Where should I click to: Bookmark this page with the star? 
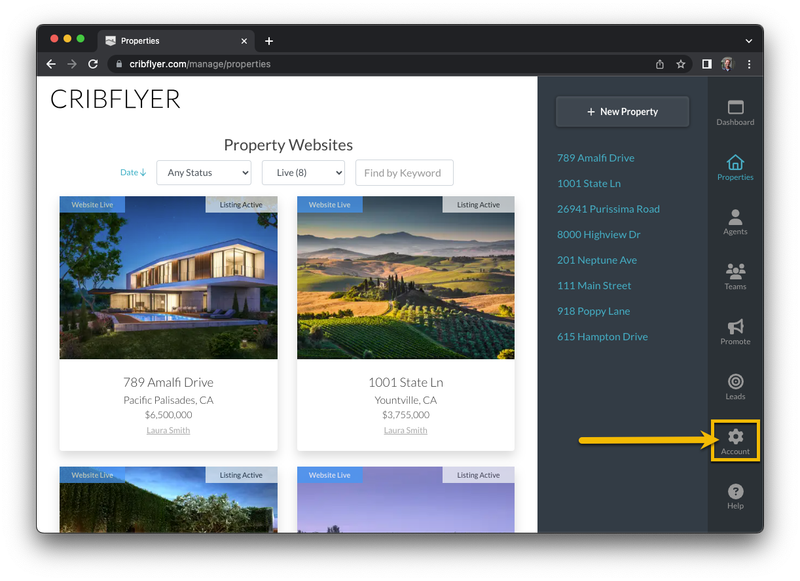coord(681,64)
